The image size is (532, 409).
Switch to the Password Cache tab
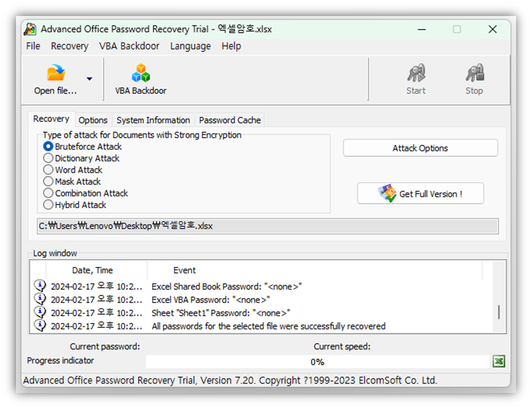coord(230,120)
